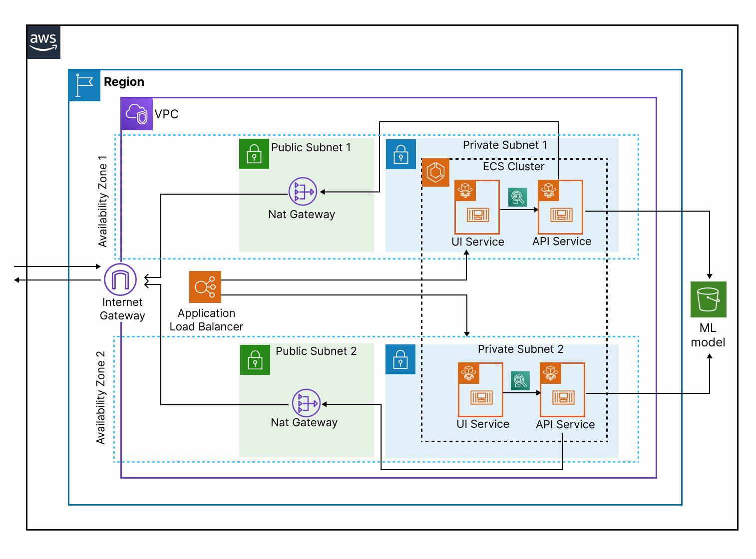Image resolution: width=756 pixels, height=559 pixels.
Task: Select the Application Load Balancer icon
Action: [205, 287]
